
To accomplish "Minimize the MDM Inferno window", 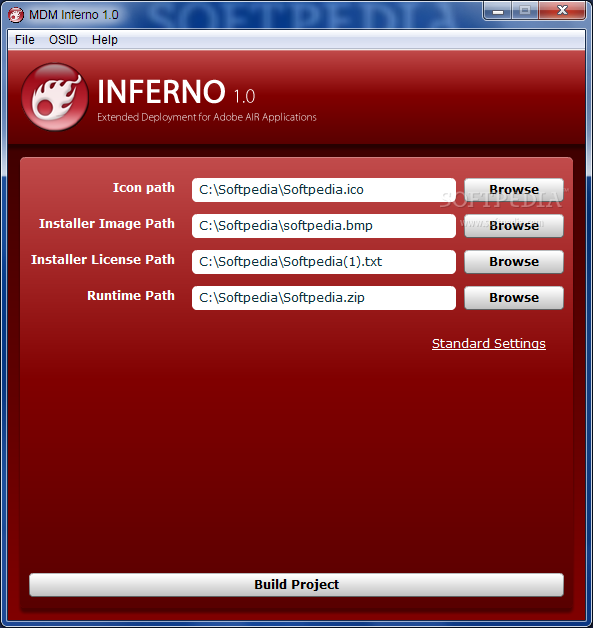I will (498, 11).
